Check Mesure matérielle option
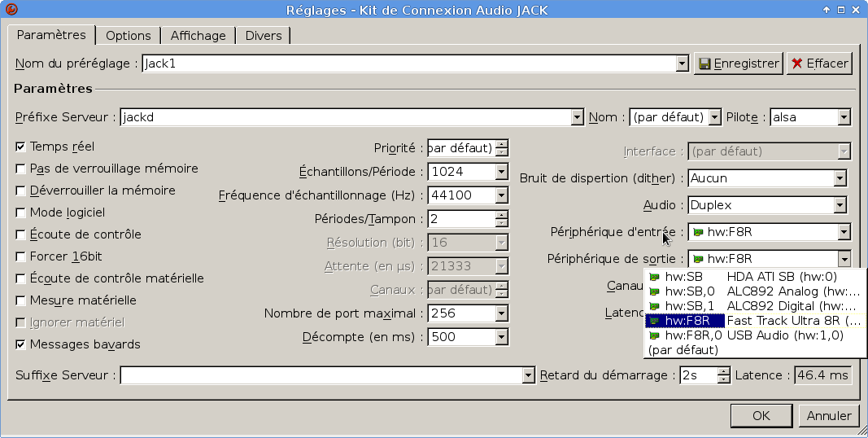The width and height of the screenshot is (868, 438). point(20,300)
